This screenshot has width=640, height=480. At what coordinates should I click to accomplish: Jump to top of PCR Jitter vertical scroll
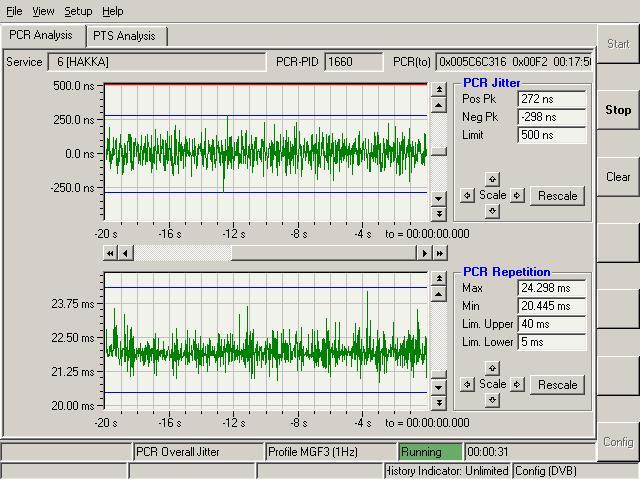point(438,90)
